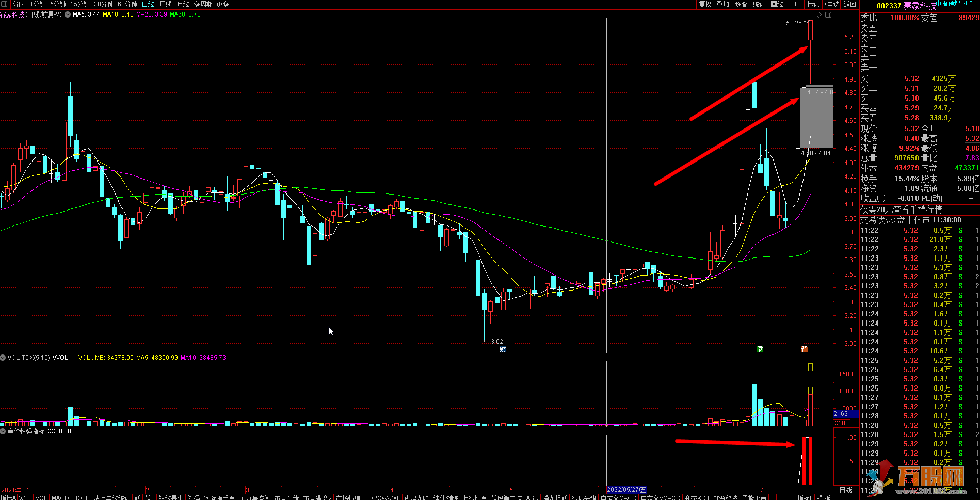
Task: Select 涨停先锋 indicator
Action: tap(584, 497)
